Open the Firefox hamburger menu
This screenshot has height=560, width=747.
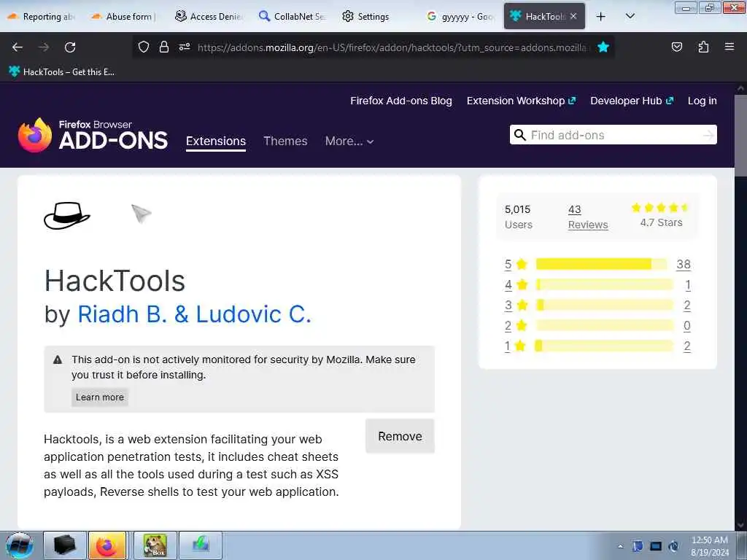pos(729,47)
